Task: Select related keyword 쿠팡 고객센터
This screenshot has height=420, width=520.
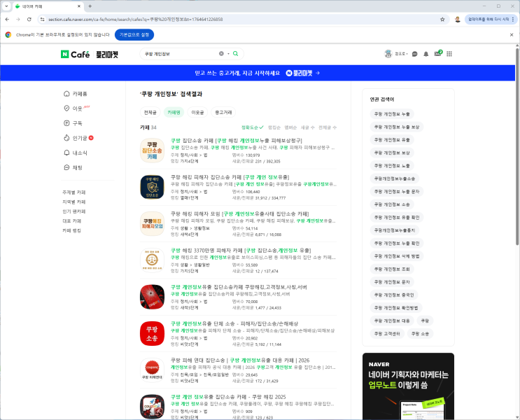Action: (387, 334)
